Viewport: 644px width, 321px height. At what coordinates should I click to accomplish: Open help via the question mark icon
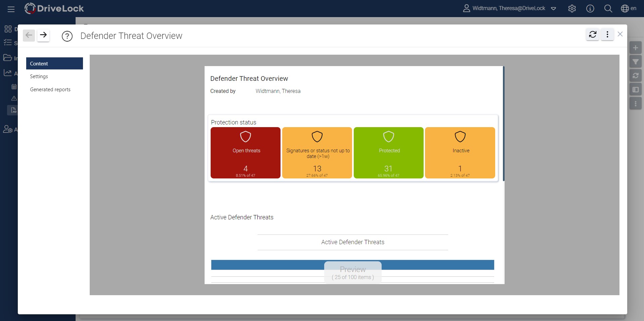(67, 36)
